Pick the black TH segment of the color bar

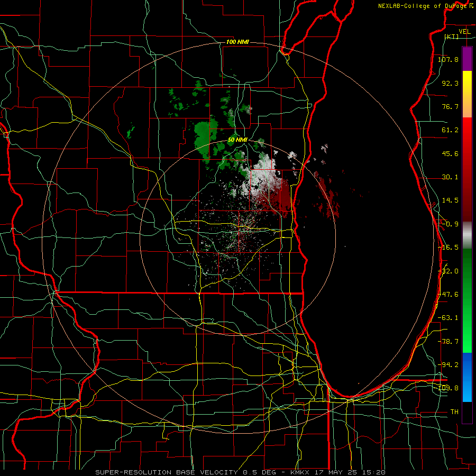pos(467,412)
